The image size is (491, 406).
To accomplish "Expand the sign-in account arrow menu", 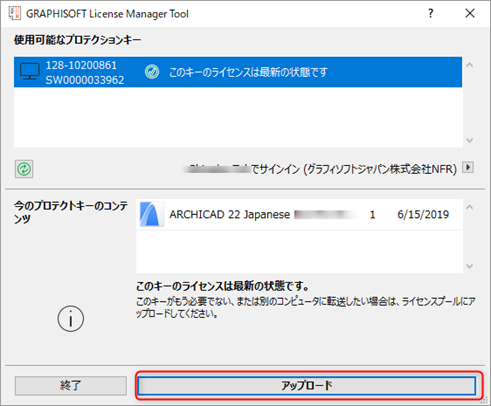I will [x=468, y=167].
